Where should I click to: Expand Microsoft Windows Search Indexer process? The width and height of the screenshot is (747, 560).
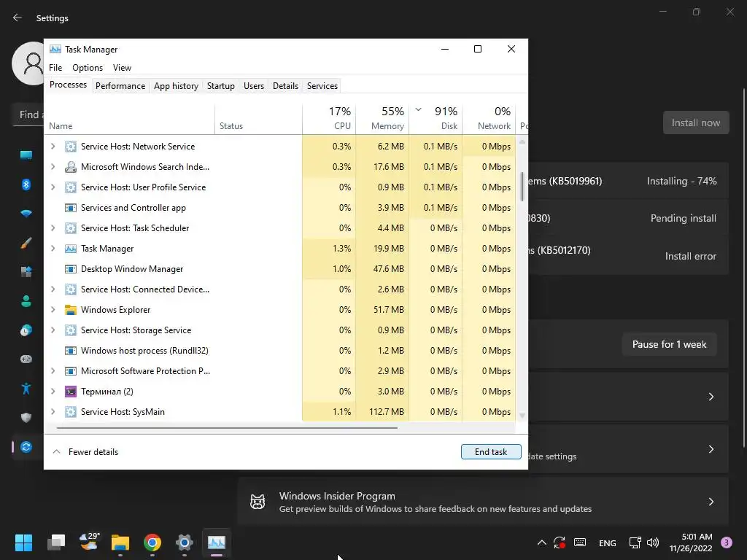click(x=53, y=167)
